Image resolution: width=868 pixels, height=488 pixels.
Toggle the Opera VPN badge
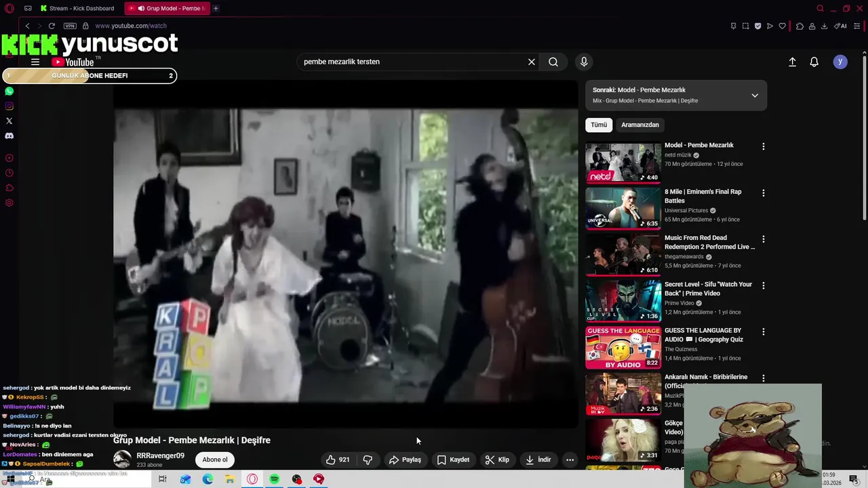(70, 26)
